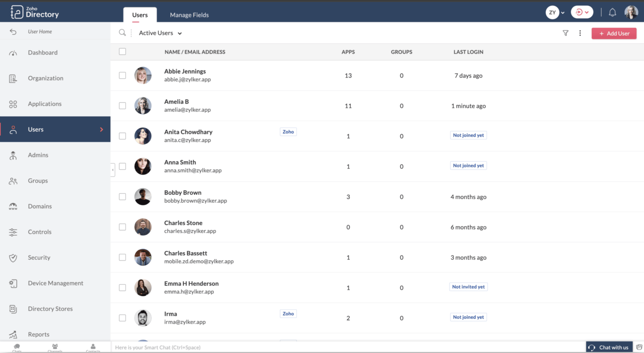
Task: Click the Add User button
Action: tap(614, 33)
